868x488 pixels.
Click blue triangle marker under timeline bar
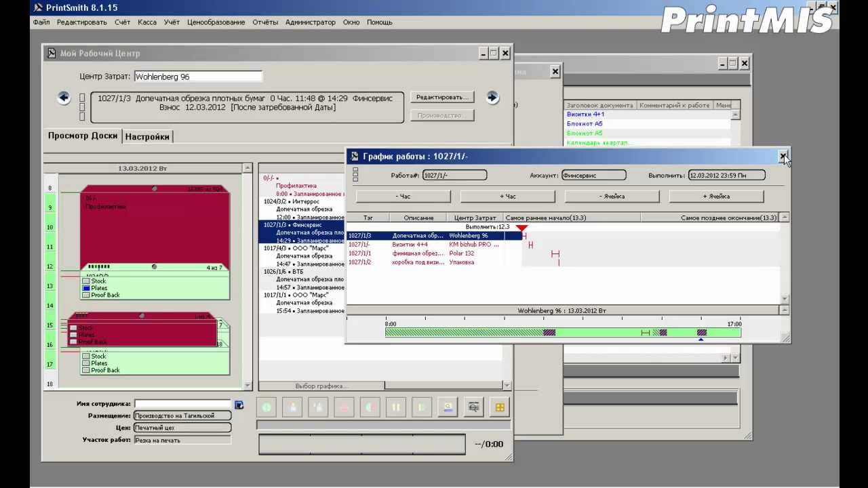(701, 340)
